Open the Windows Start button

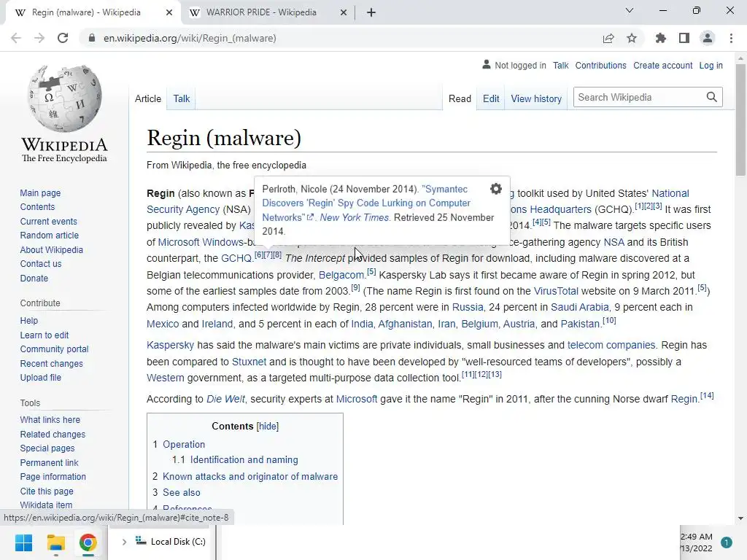point(23,542)
